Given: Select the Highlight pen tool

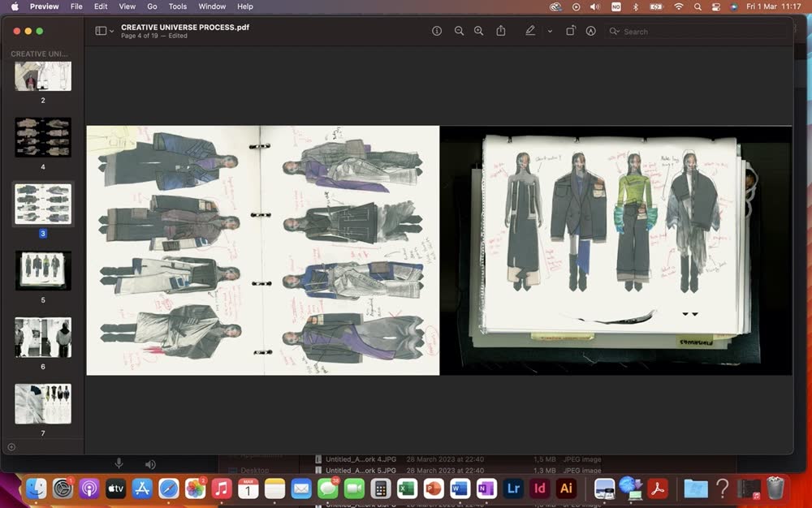Looking at the screenshot, I should coord(529,31).
